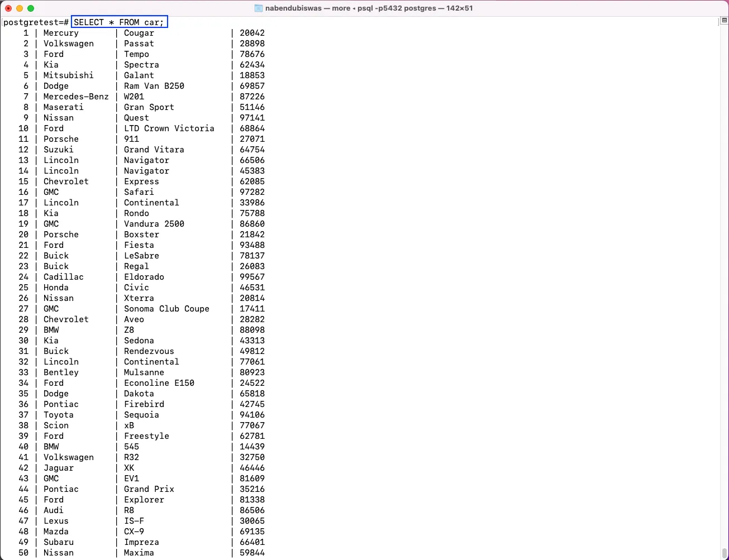Select the 'Toyota' make cell
The height and width of the screenshot is (560, 729).
point(59,415)
